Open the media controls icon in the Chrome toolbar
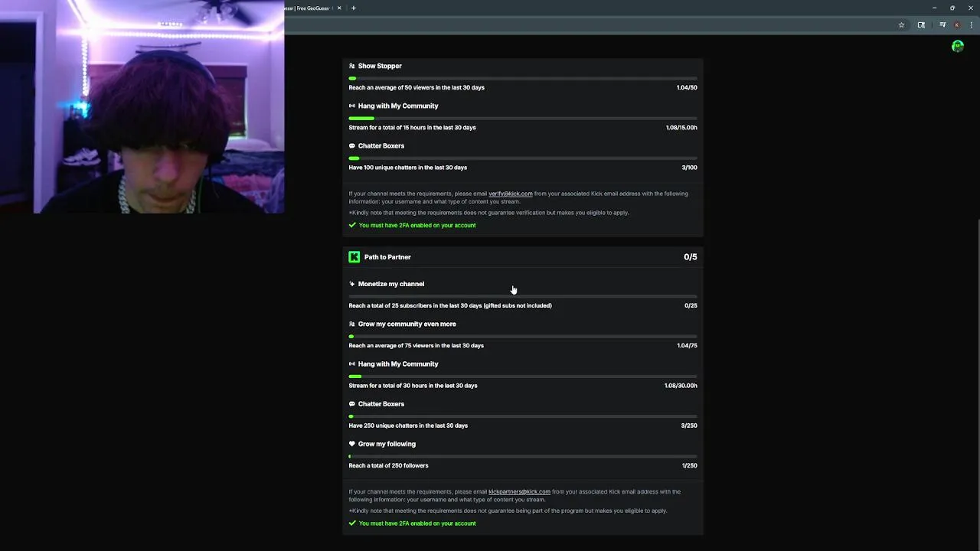Screen dimensions: 980x551 click(942, 24)
